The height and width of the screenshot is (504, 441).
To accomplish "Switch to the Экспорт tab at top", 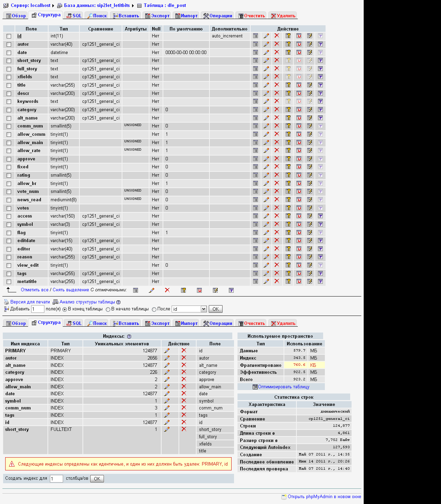I will click(x=157, y=16).
